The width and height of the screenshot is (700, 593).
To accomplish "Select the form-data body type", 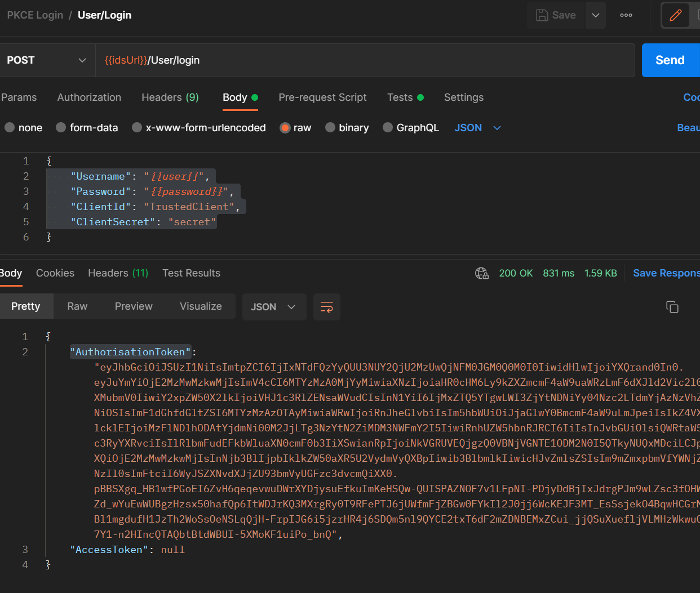I will pyautogui.click(x=87, y=127).
